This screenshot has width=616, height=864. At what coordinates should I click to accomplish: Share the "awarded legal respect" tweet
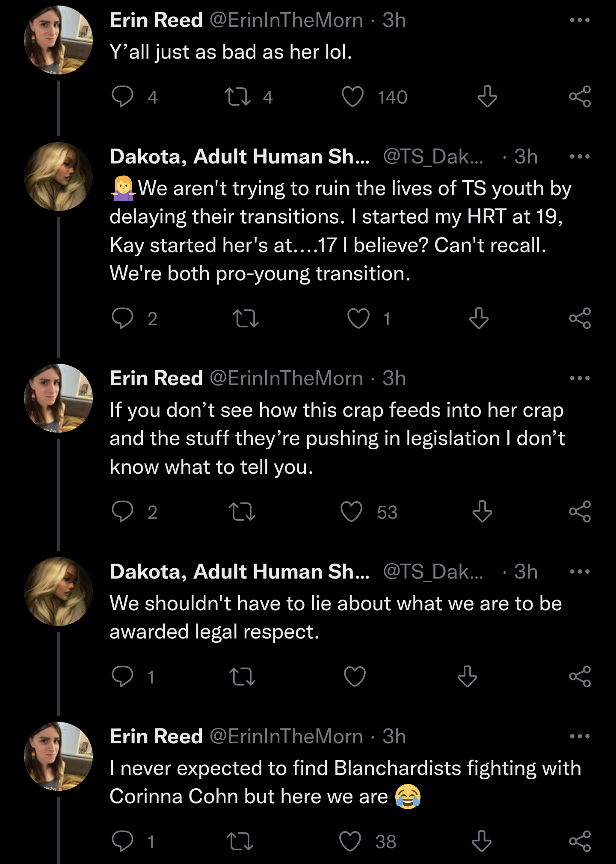coord(580,677)
